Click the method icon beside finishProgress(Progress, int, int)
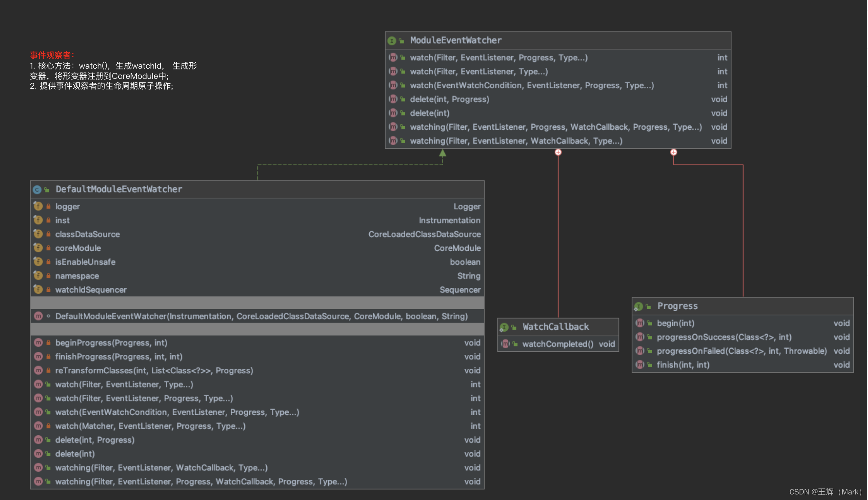The height and width of the screenshot is (500, 868). [38, 356]
